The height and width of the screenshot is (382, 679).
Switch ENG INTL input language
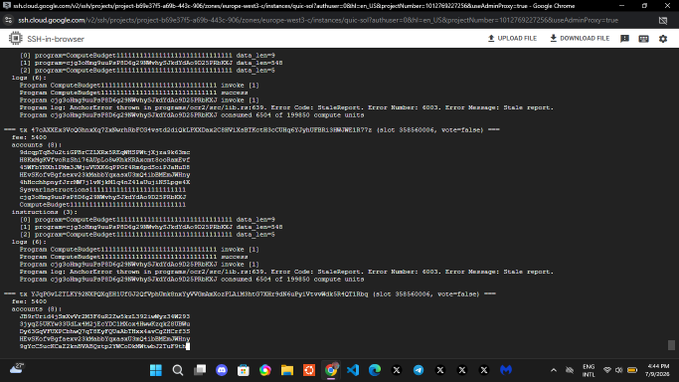coord(588,370)
